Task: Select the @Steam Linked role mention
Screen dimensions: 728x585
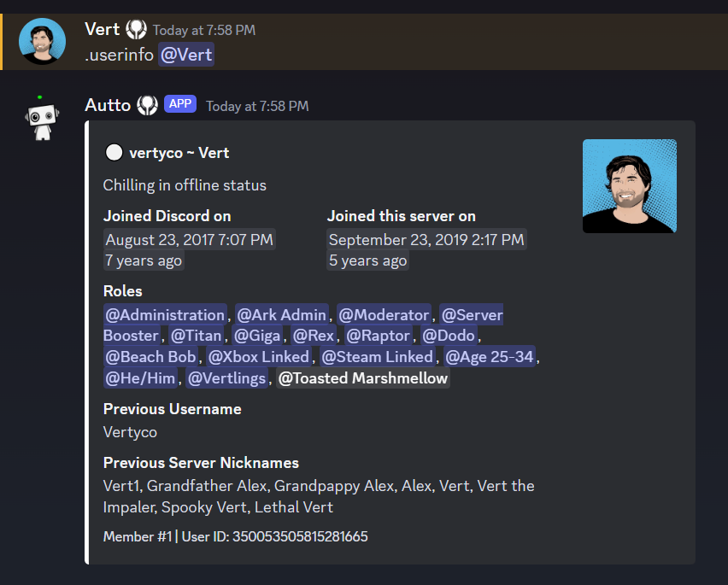Action: [378, 357]
